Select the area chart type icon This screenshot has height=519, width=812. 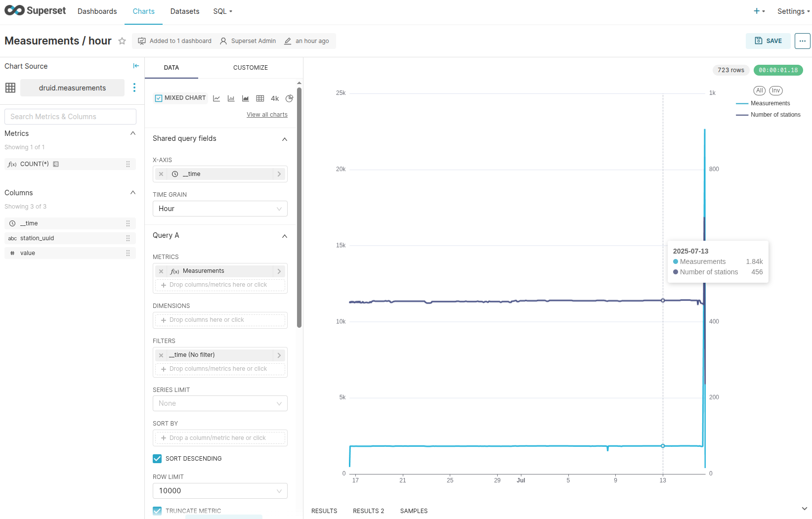click(245, 98)
